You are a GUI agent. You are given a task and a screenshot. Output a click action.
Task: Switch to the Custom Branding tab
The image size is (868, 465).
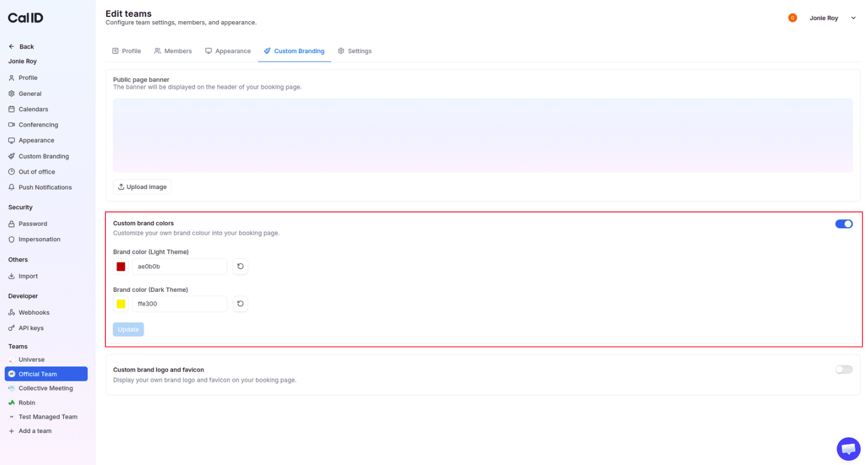(x=294, y=51)
